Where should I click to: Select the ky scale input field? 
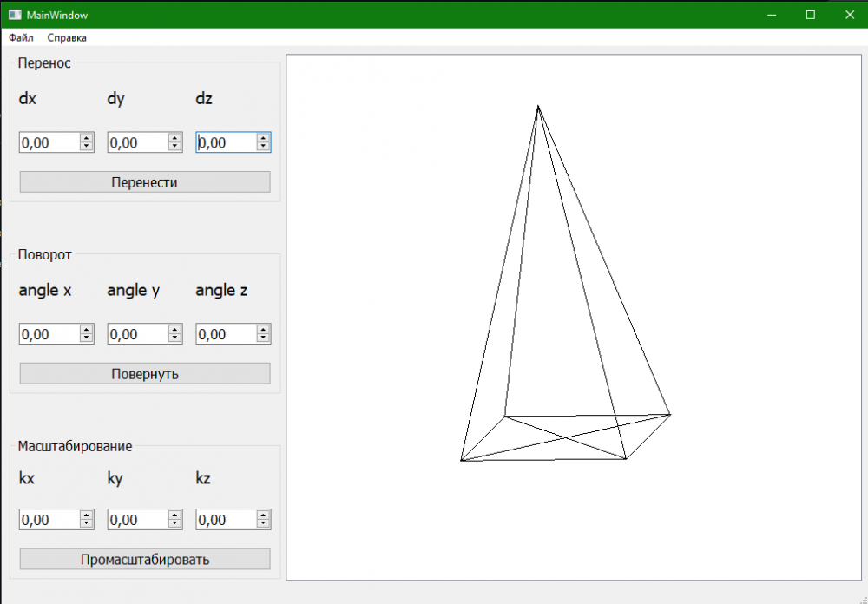click(137, 520)
